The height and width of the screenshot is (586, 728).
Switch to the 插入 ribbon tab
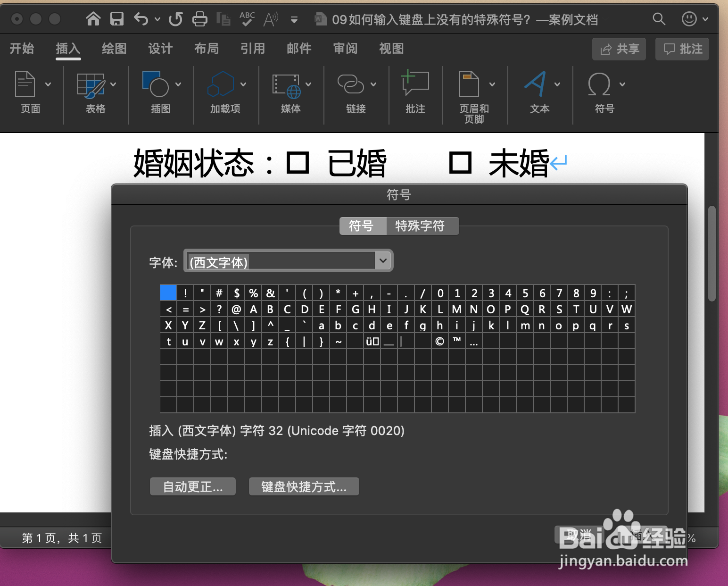pos(68,48)
